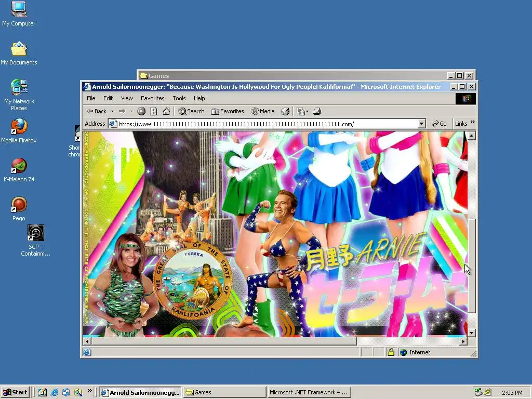The image size is (532, 399).
Task: Click the Show Desktop Quick Launch icon
Action: click(66, 392)
